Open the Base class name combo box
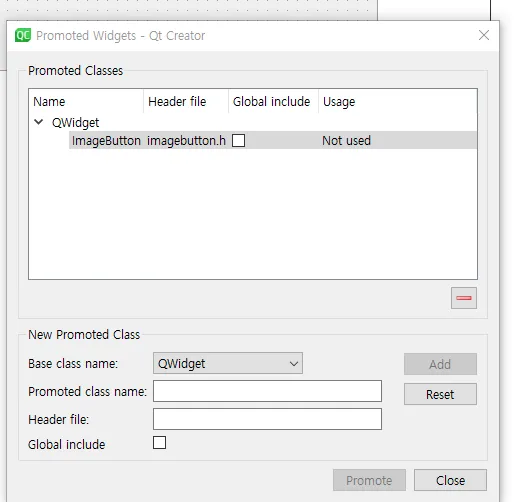Screen dimensions: 523x502 228,363
